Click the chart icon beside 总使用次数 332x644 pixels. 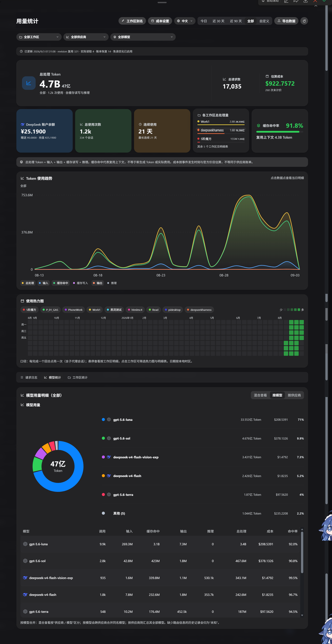(x=81, y=124)
